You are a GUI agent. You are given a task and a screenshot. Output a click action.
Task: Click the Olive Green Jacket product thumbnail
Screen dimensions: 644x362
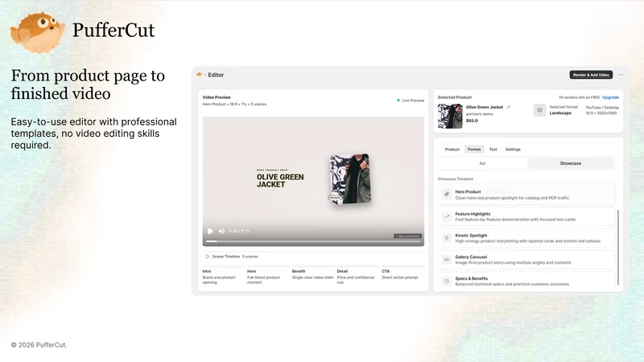pos(450,116)
